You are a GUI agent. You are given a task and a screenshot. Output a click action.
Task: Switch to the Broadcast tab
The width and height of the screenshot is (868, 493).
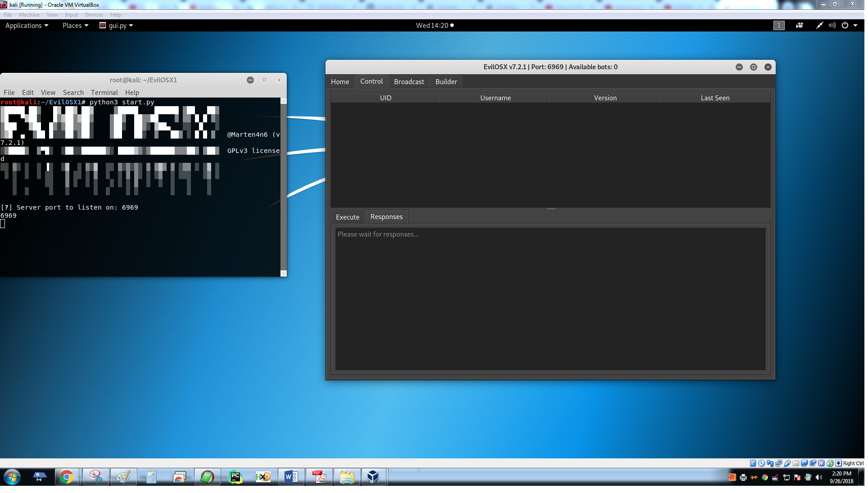[409, 82]
